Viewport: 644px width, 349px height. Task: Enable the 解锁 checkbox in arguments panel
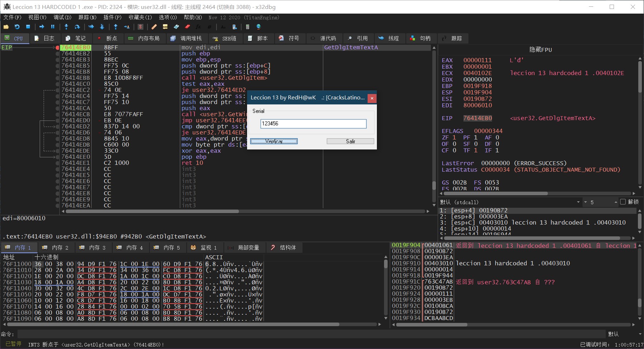[623, 202]
